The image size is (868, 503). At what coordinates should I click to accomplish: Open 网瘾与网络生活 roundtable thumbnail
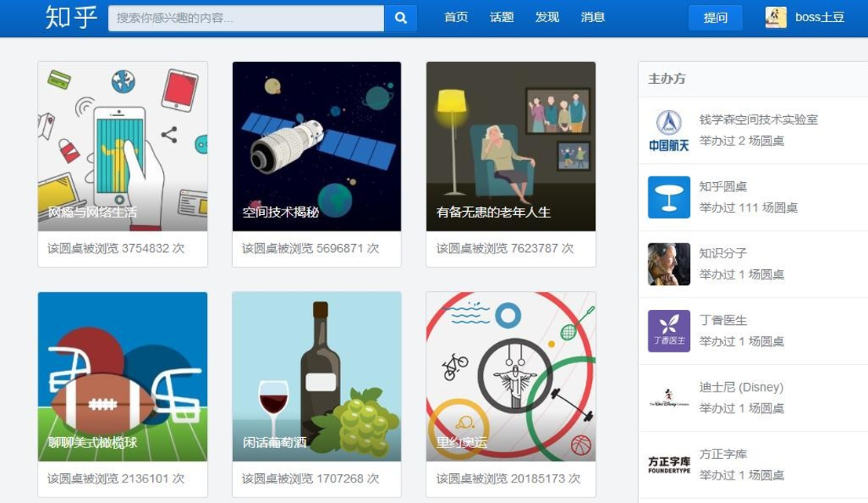123,146
